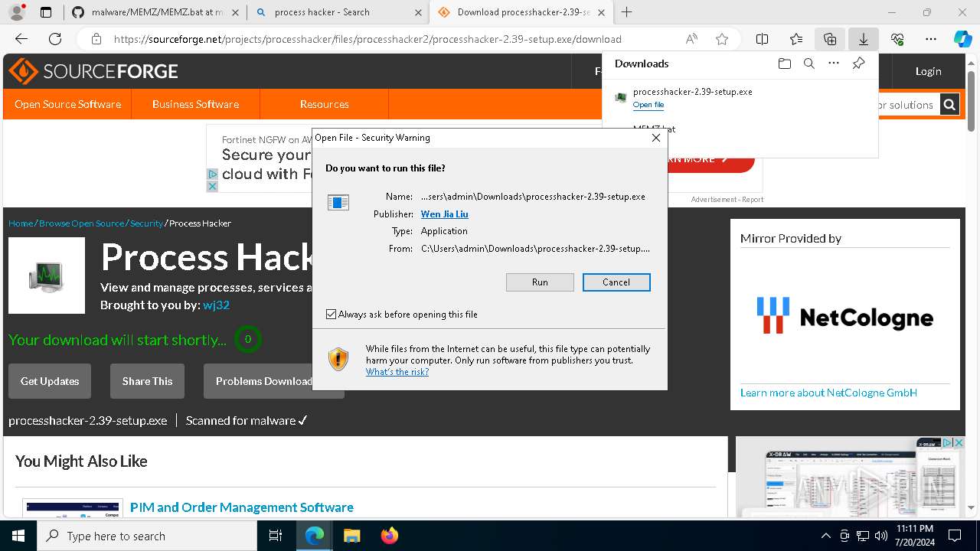Toggle the Downloads toolbar icon
980x551 pixels.
(x=864, y=39)
